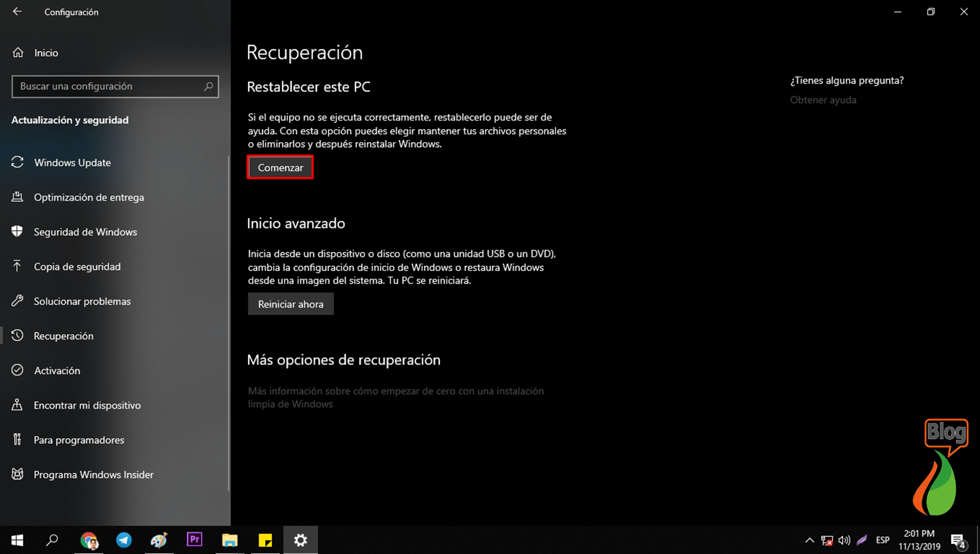Open the volume control in the system tray
This screenshot has width=980, height=554.
point(844,540)
